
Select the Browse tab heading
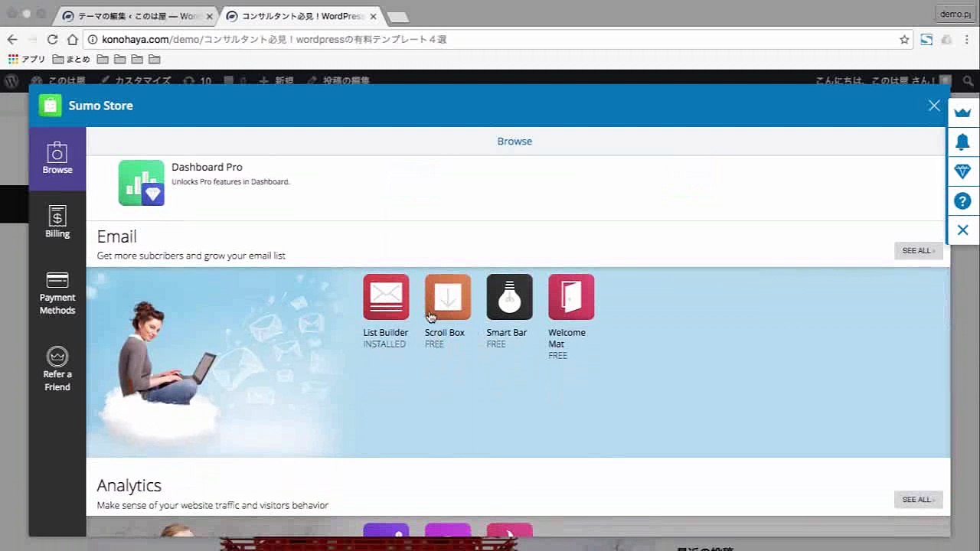[x=514, y=141]
